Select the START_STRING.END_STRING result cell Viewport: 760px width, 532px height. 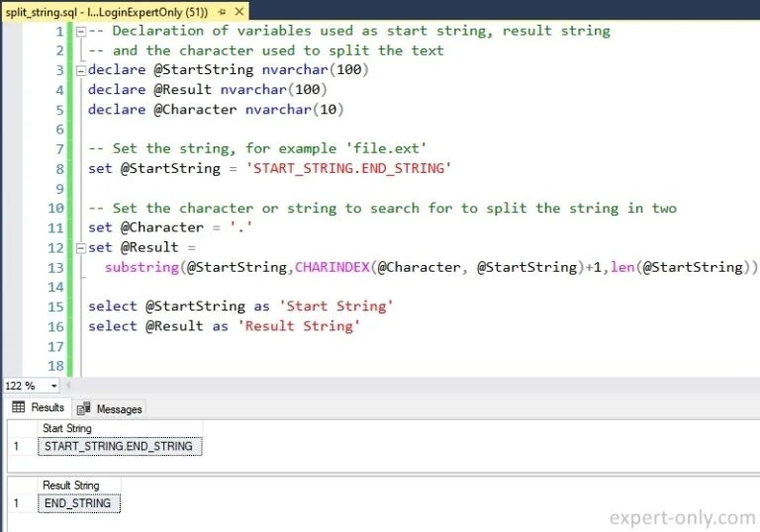point(120,446)
